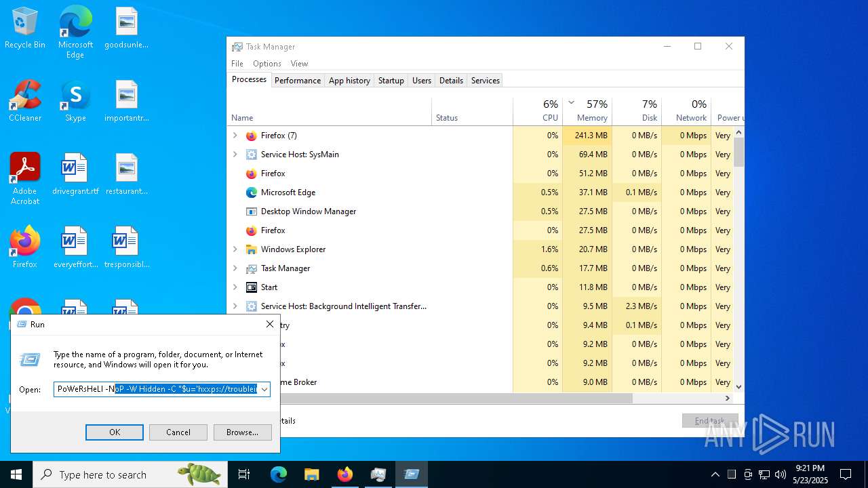Click the Windows Explorer process folder icon
868x488 pixels.
click(x=252, y=249)
